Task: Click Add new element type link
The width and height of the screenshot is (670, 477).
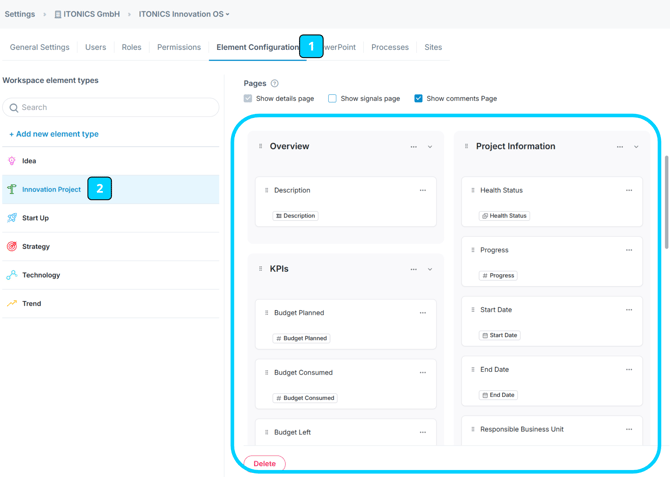Action: point(54,134)
